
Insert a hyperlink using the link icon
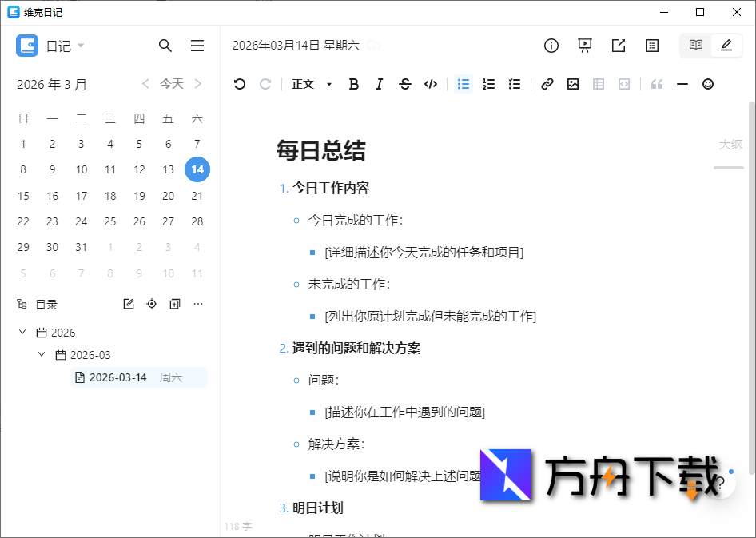547,84
